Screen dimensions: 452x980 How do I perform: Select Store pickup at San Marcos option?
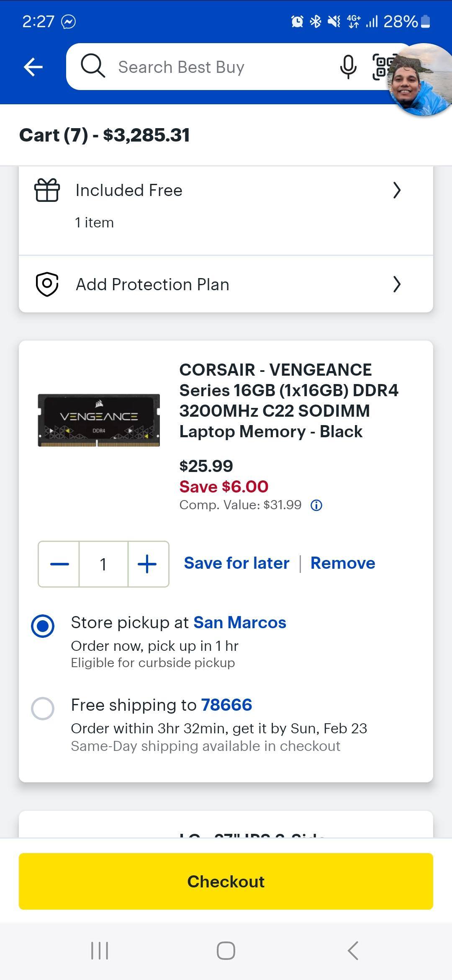click(x=43, y=626)
